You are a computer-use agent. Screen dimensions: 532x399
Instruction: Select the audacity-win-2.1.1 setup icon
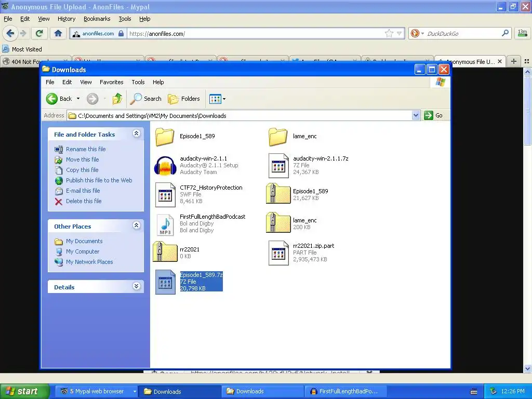[x=165, y=166]
